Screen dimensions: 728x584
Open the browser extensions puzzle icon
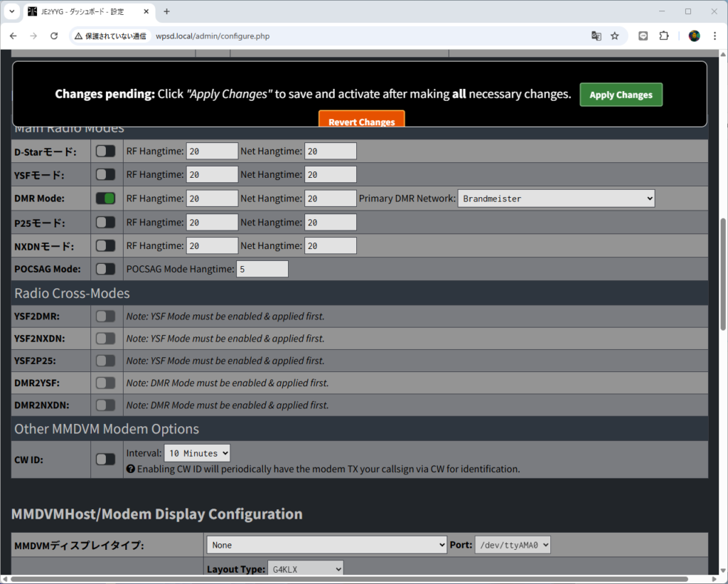pos(664,36)
